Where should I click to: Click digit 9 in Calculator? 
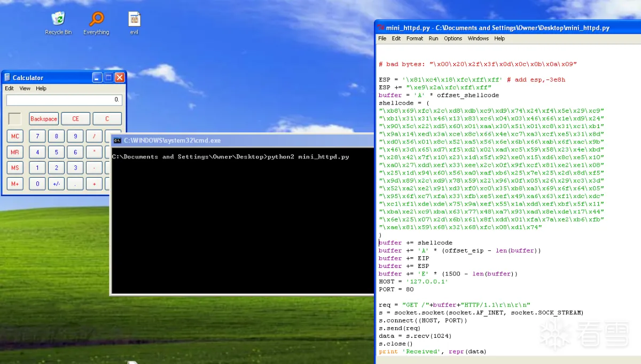point(75,137)
